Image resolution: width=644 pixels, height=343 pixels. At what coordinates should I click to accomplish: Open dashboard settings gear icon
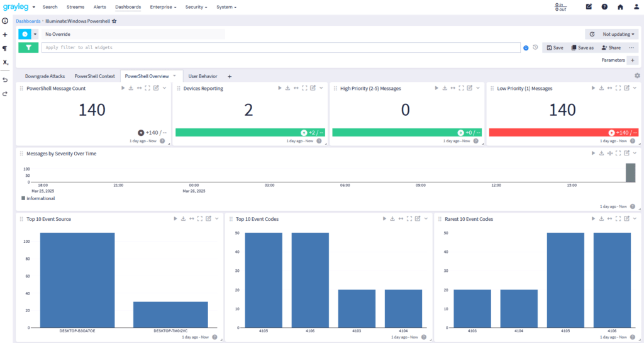(x=636, y=76)
